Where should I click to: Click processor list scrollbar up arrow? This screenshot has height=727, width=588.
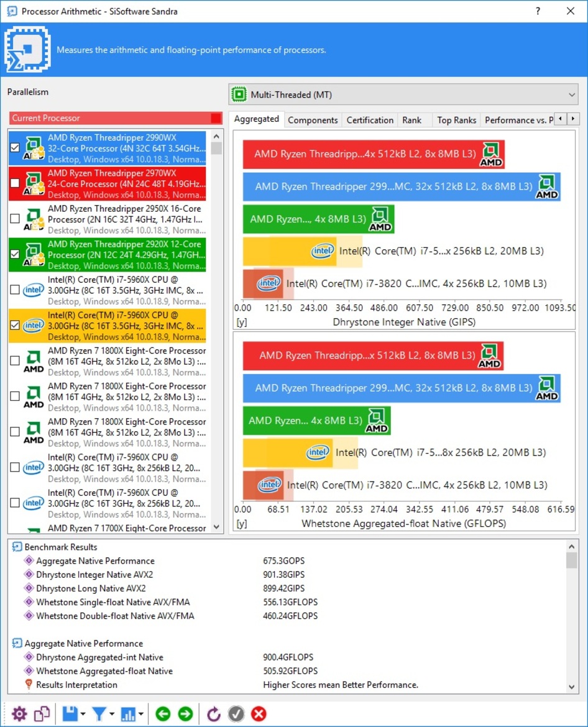(216, 136)
